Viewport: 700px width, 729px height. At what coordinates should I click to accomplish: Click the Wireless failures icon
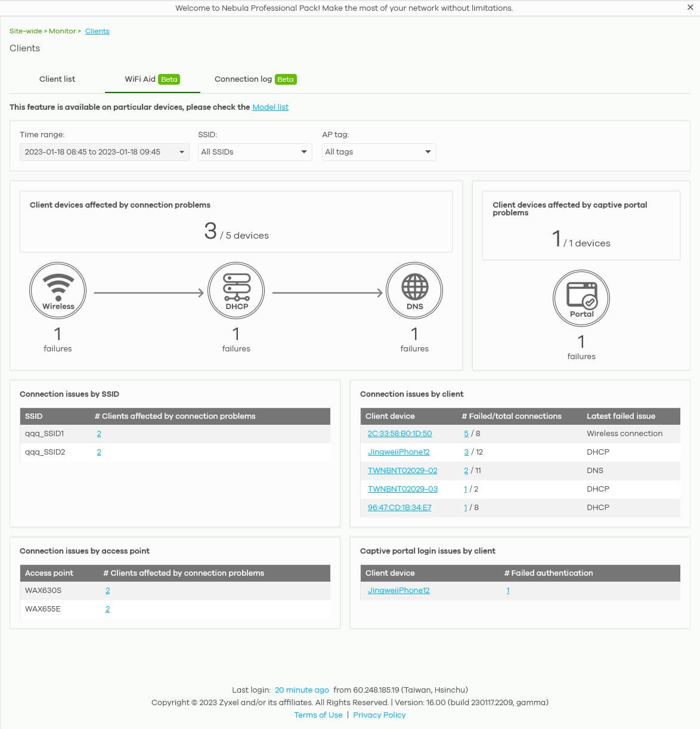58,291
